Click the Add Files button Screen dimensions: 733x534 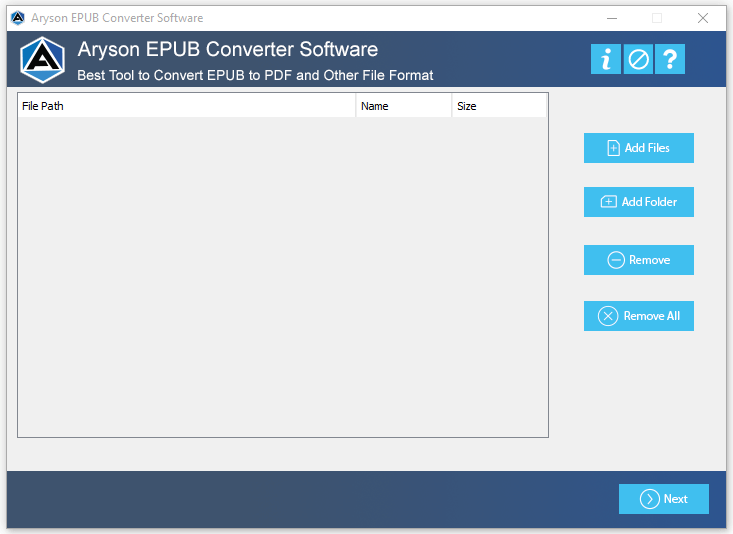click(639, 148)
